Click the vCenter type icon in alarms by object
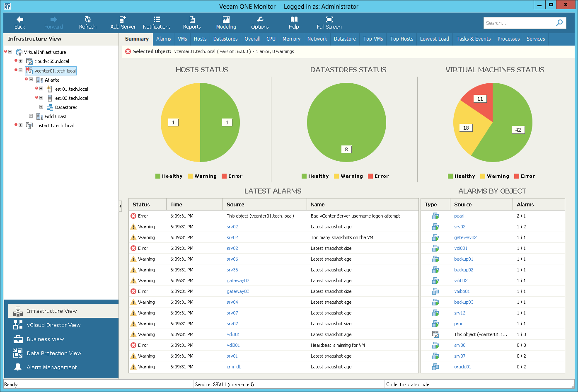The height and width of the screenshot is (392, 578). point(435,334)
